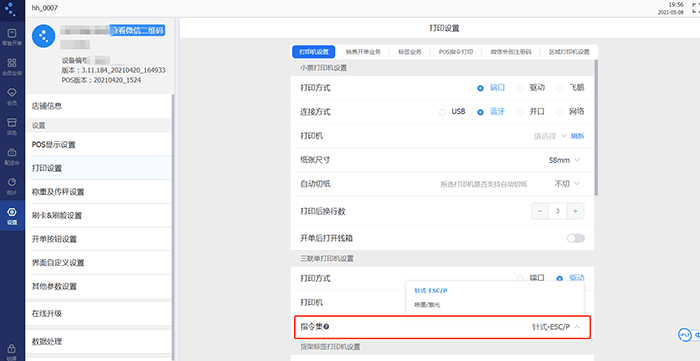Open 开单按钮设置 in the settings list

pos(99,239)
